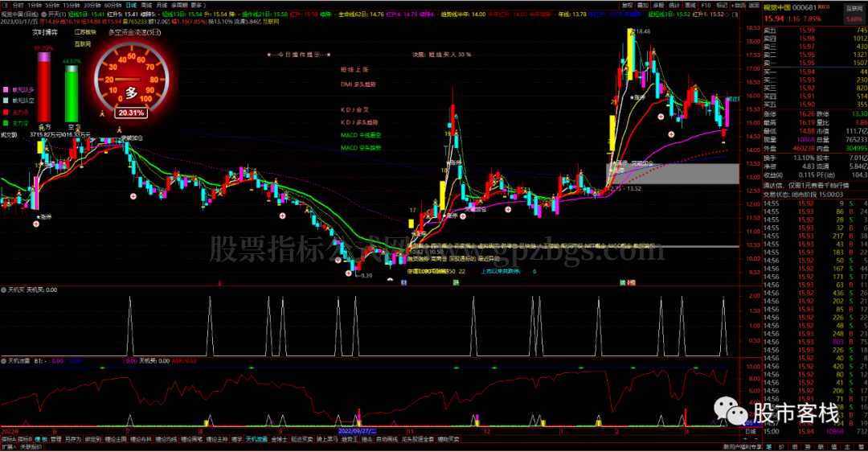Click the 势 panel switch button
The image size is (868, 452).
click(808, 446)
